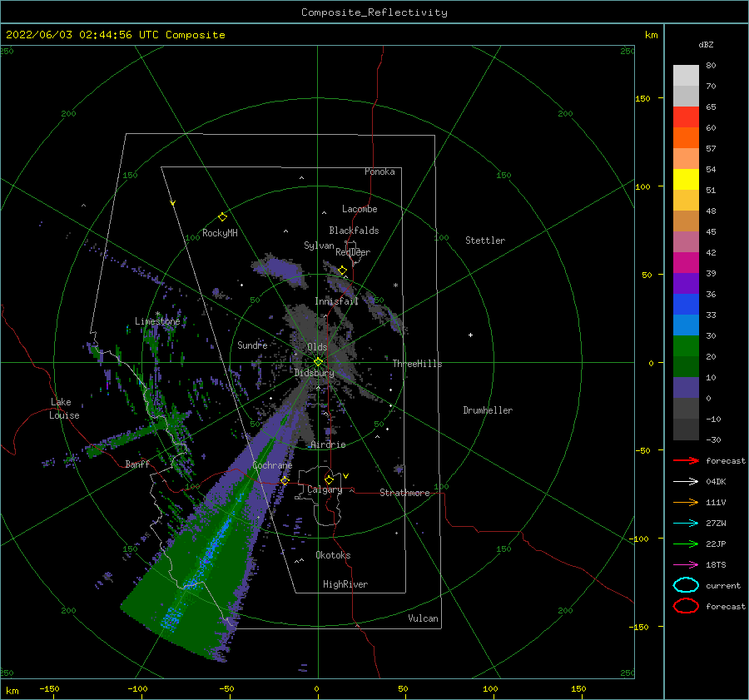The height and width of the screenshot is (700, 749).
Task: Click the Blackfalds label
Action: pos(354,231)
